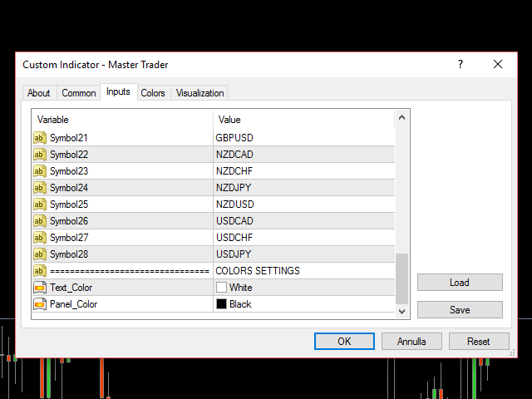
Task: Select the NZDJPY value cell
Action: point(304,188)
